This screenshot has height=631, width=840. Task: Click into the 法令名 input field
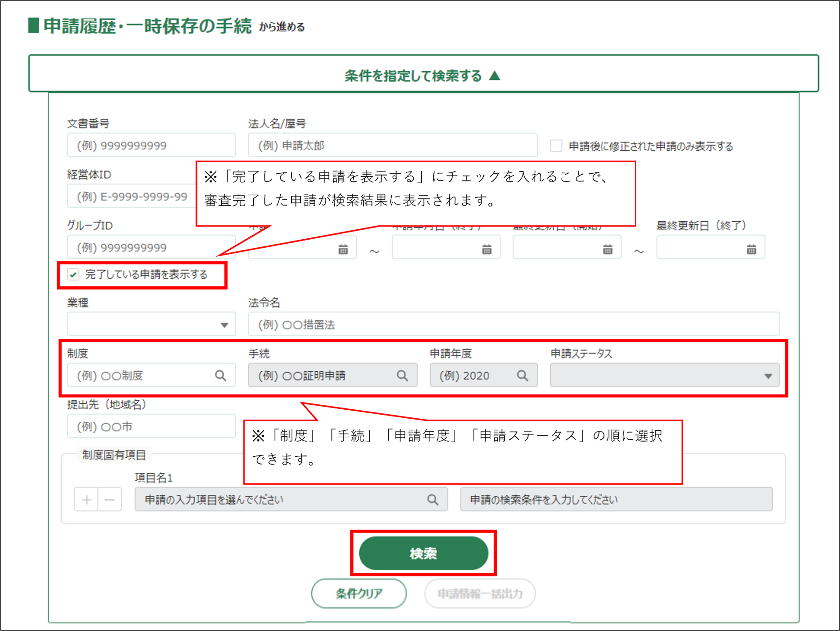point(513,324)
